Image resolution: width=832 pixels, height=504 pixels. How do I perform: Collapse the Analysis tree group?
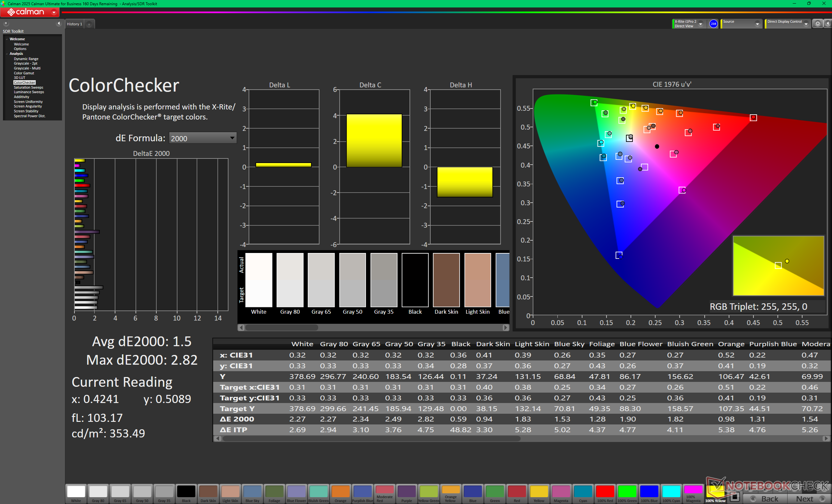7,54
